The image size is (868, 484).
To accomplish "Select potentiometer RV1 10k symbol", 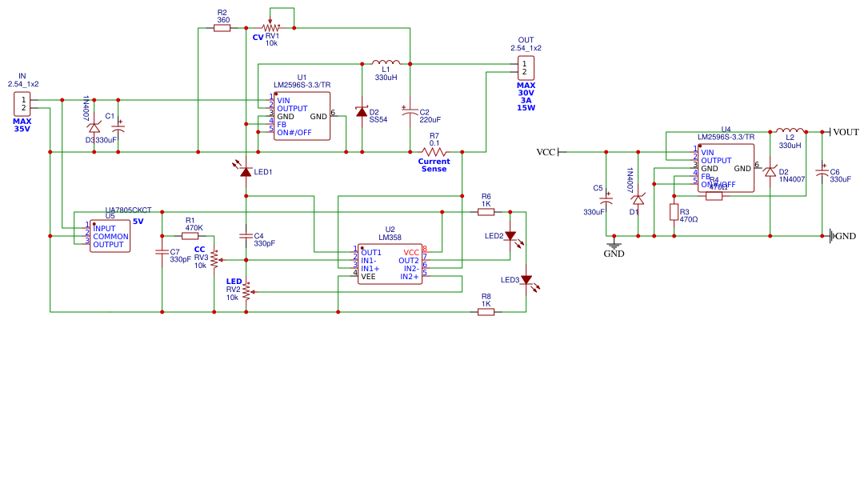I will pos(270,27).
